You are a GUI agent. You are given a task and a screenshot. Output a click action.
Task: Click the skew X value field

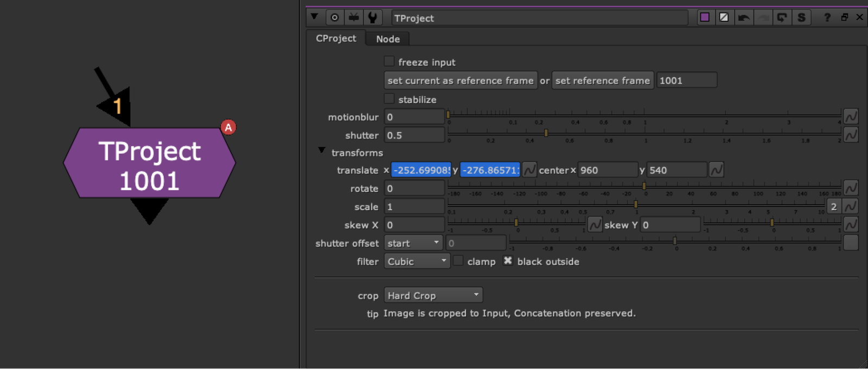pos(414,225)
